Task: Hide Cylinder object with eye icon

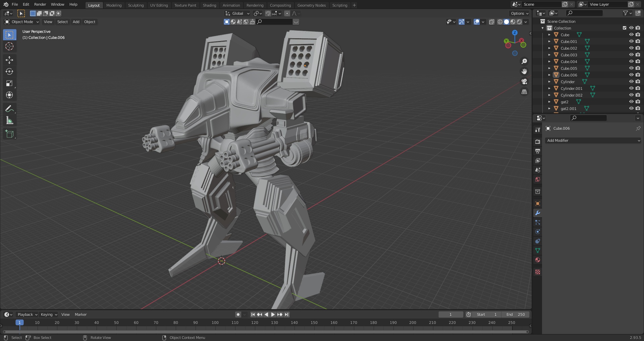Action: point(631,81)
